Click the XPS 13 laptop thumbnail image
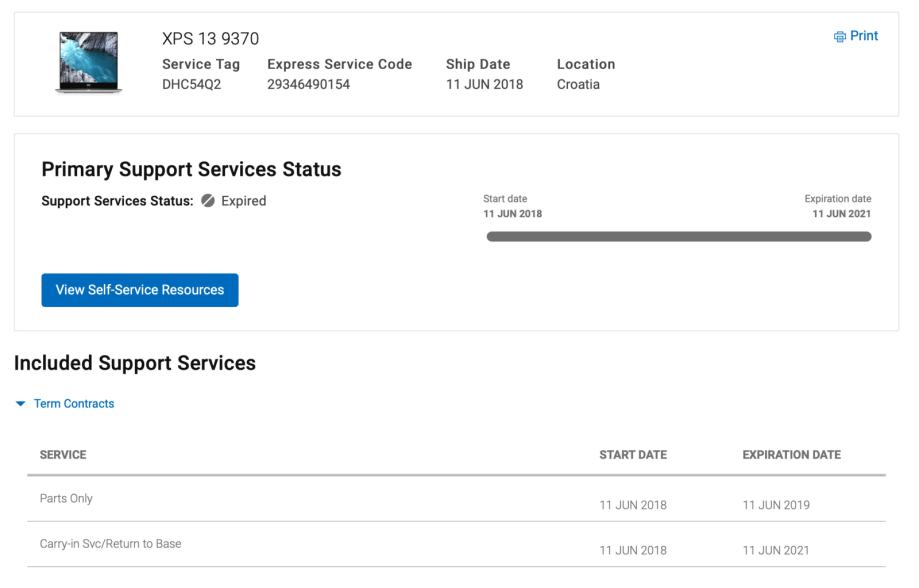919x588 pixels. (x=88, y=62)
